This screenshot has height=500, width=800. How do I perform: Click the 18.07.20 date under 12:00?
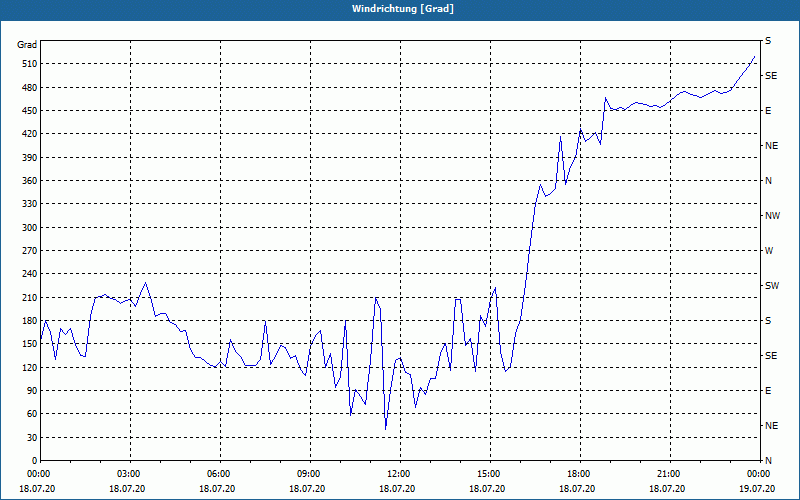(397, 488)
